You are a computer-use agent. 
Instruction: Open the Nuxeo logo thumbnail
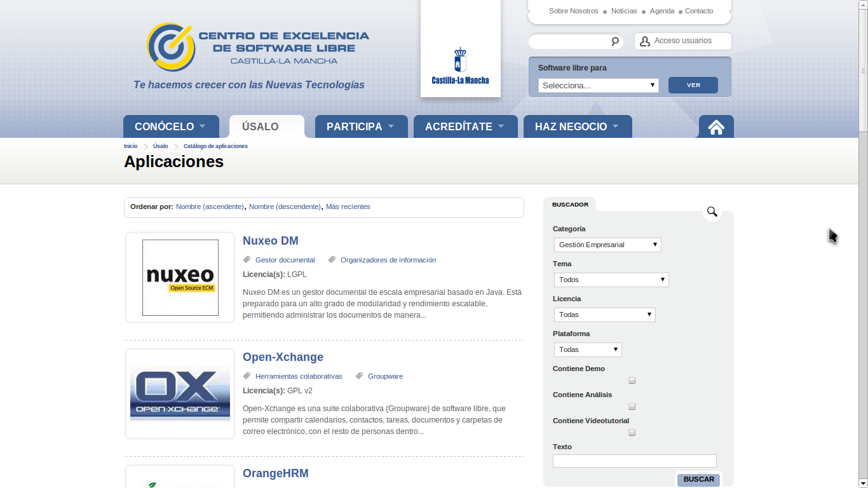[180, 277]
